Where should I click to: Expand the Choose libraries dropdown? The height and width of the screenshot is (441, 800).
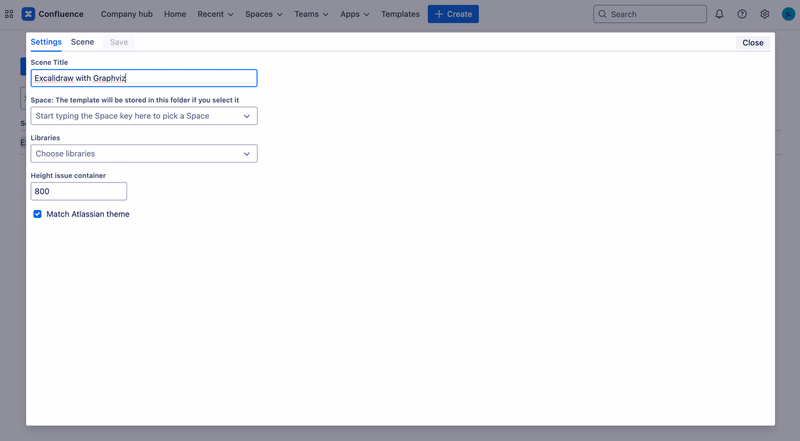pyautogui.click(x=144, y=154)
